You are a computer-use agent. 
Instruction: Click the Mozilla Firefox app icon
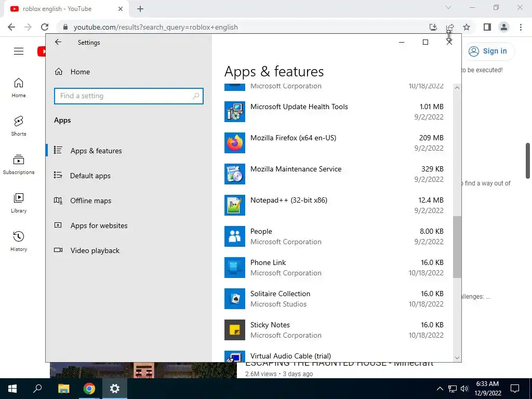click(x=235, y=143)
